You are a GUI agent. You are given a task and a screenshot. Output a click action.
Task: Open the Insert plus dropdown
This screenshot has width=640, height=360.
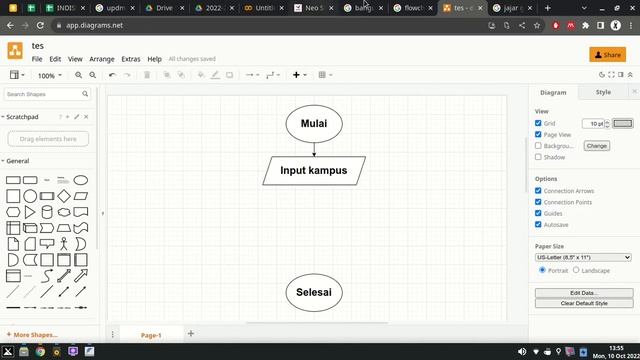[x=299, y=75]
